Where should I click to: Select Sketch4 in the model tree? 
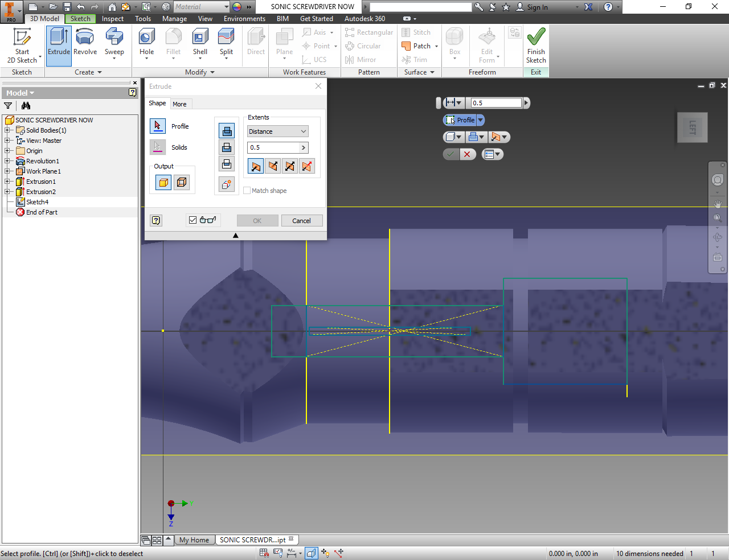[37, 202]
